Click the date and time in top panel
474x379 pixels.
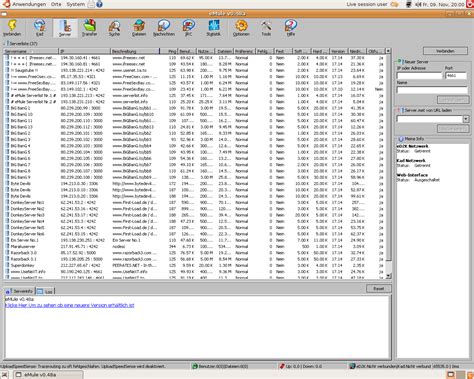[443, 4]
